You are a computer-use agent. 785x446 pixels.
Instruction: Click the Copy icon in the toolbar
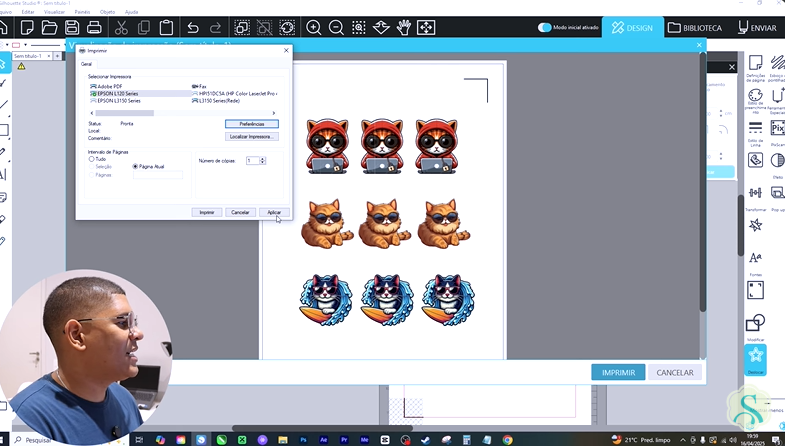[144, 28]
